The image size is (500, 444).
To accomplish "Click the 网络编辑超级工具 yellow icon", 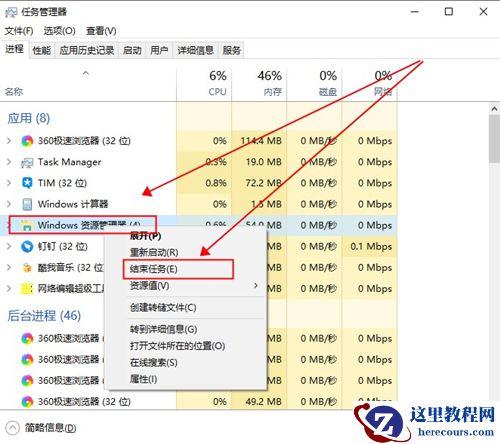I will (27, 289).
